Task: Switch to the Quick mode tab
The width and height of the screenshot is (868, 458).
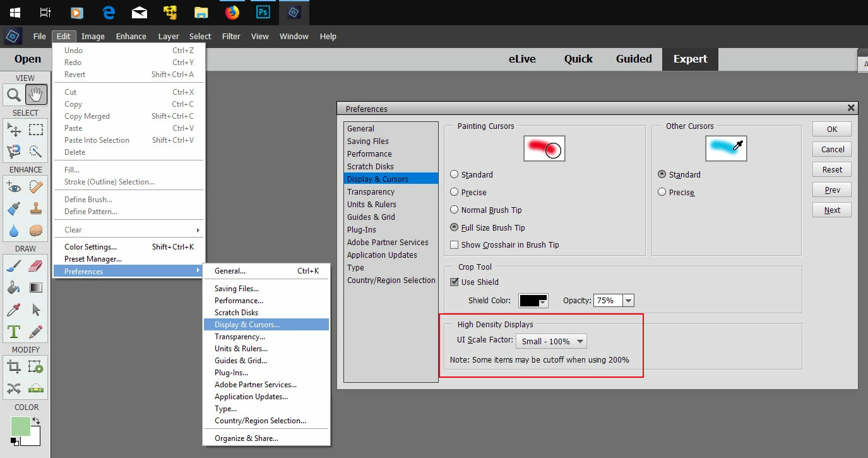Action: 578,59
